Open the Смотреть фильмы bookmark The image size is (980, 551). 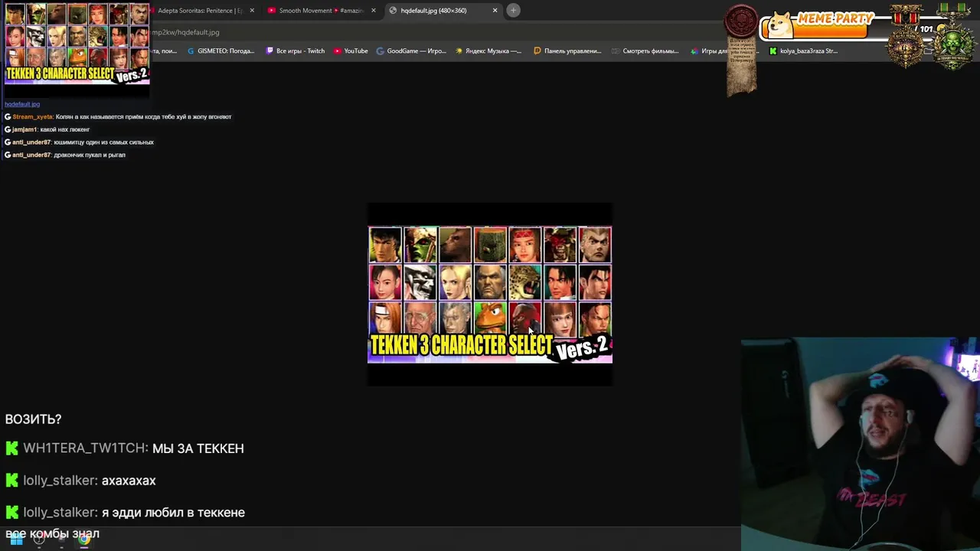coord(645,51)
